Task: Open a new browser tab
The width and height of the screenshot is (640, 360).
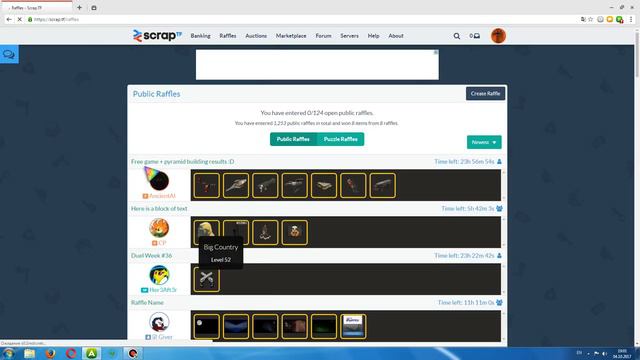Action: [x=80, y=7]
